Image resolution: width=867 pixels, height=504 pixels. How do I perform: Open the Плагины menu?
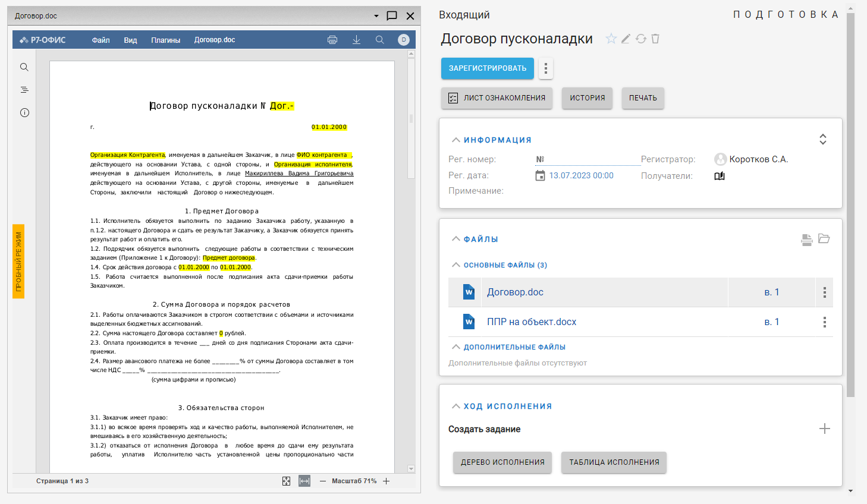[165, 40]
